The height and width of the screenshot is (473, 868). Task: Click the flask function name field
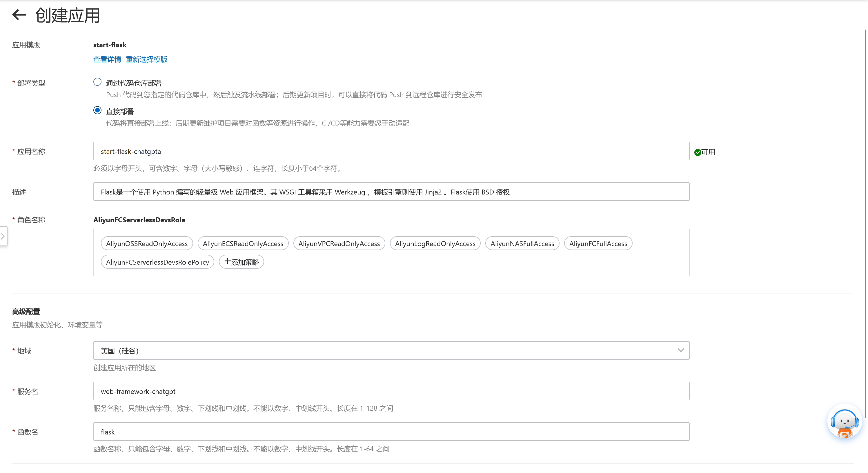391,432
